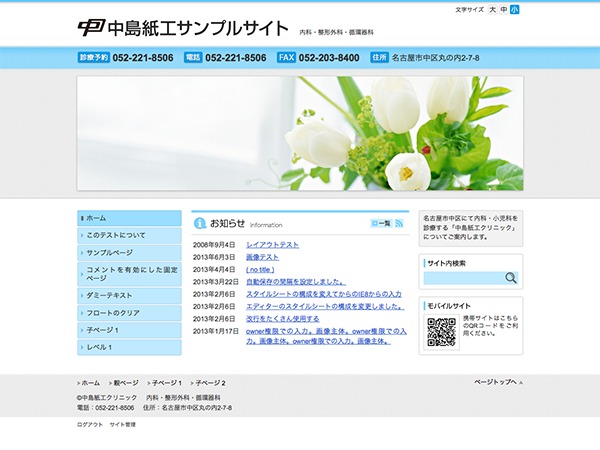Open ダミーテキスト in the sidebar
Screen dimensions: 600x450
129,295
